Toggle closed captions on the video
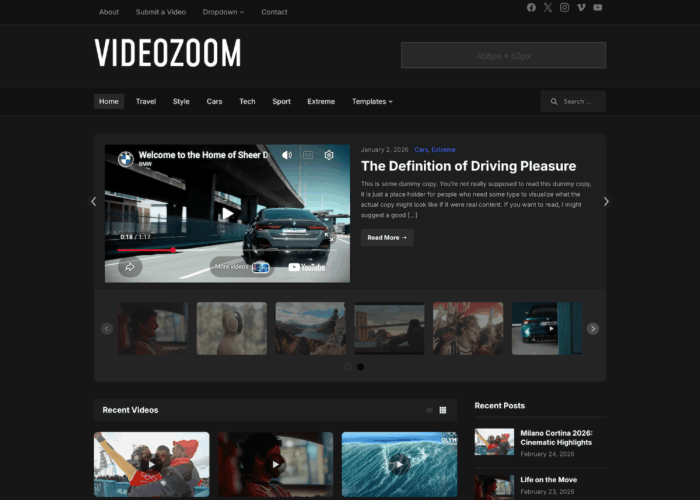 pyautogui.click(x=308, y=155)
